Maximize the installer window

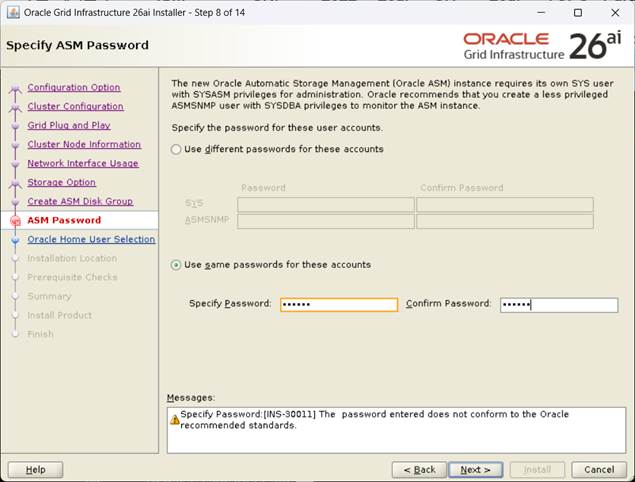pyautogui.click(x=578, y=13)
